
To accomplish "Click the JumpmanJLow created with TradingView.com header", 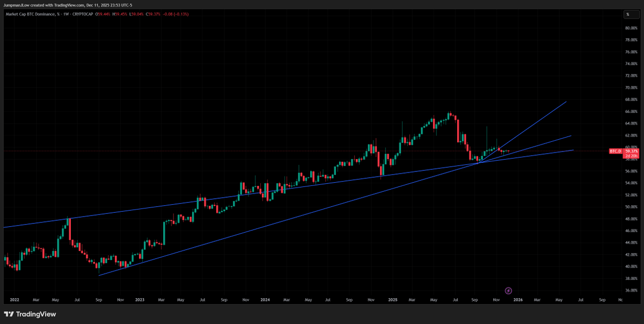I will click(x=69, y=5).
